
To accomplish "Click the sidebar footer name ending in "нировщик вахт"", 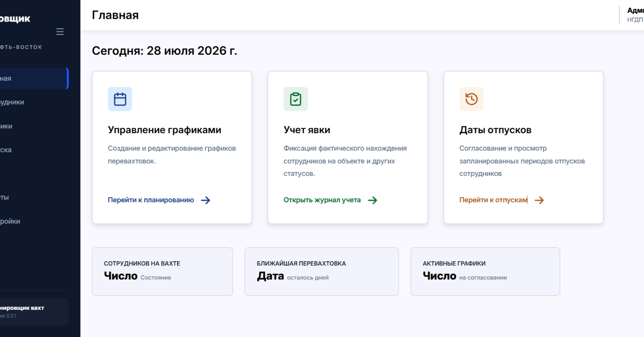I will (x=22, y=308).
